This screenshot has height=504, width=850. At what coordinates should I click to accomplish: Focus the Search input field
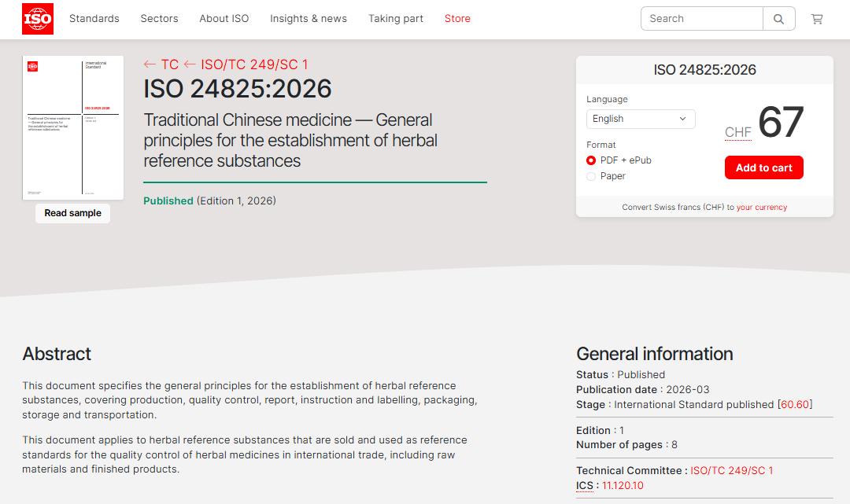tap(702, 19)
